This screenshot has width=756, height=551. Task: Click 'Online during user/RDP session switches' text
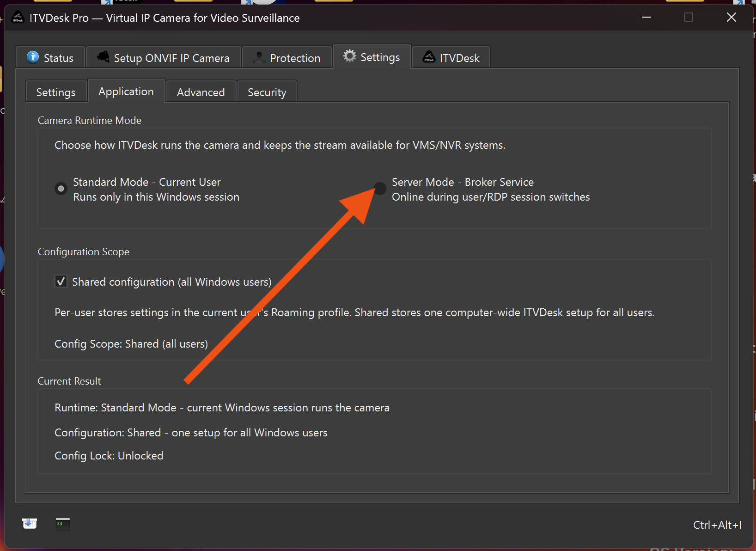click(491, 197)
